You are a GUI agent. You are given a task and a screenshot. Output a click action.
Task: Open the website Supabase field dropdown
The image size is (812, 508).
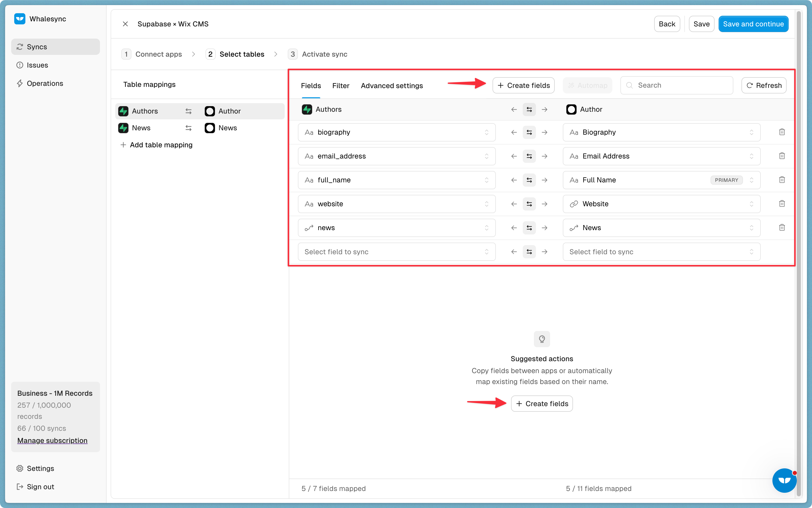point(397,204)
